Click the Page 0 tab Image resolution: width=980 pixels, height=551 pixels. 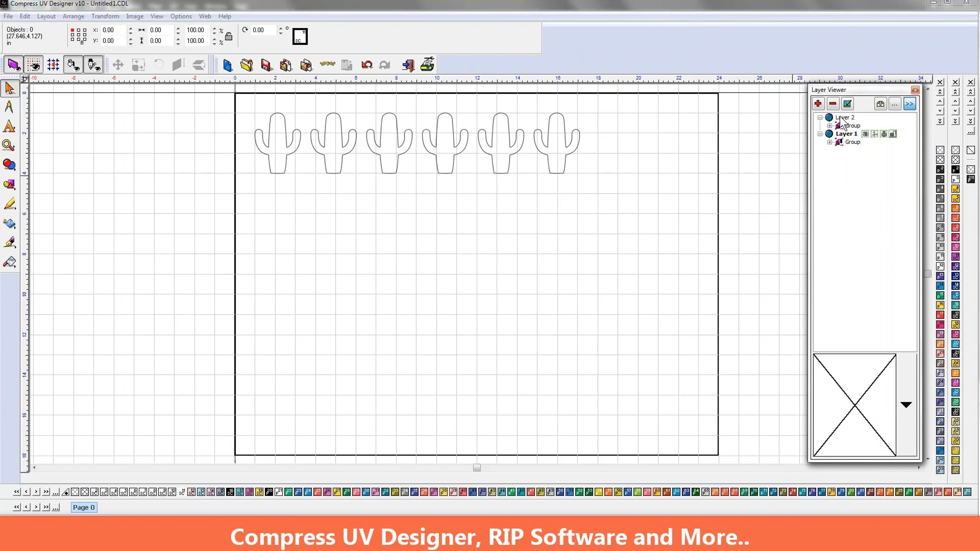pyautogui.click(x=84, y=507)
